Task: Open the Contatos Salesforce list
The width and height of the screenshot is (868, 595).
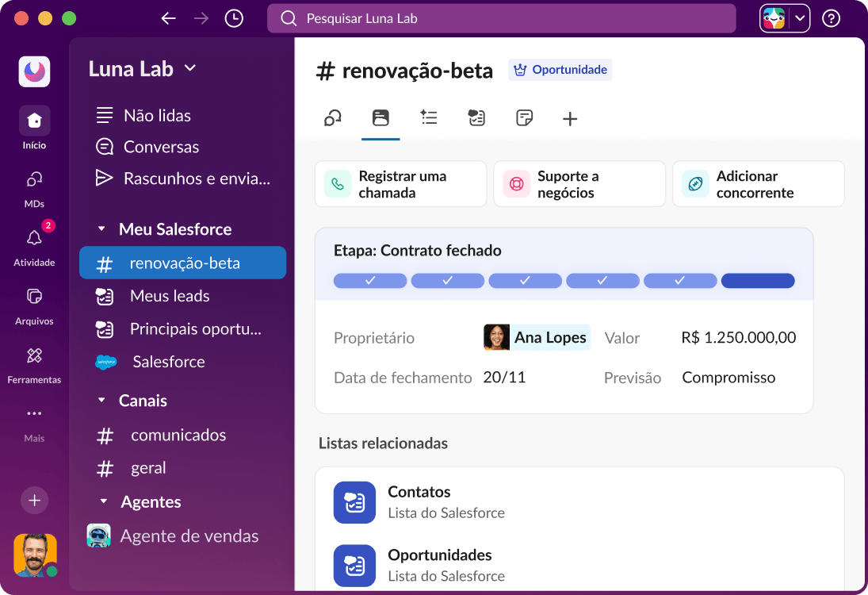Action: [419, 501]
